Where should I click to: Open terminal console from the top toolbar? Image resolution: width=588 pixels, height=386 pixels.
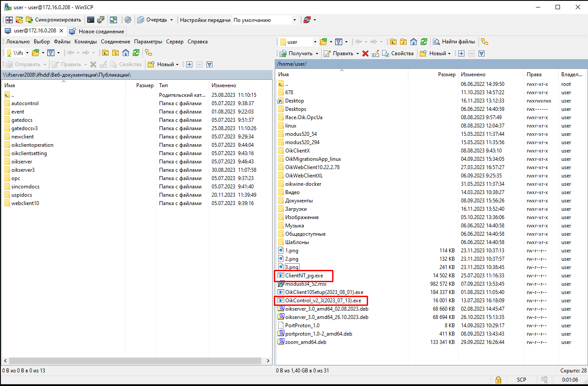pos(91,20)
